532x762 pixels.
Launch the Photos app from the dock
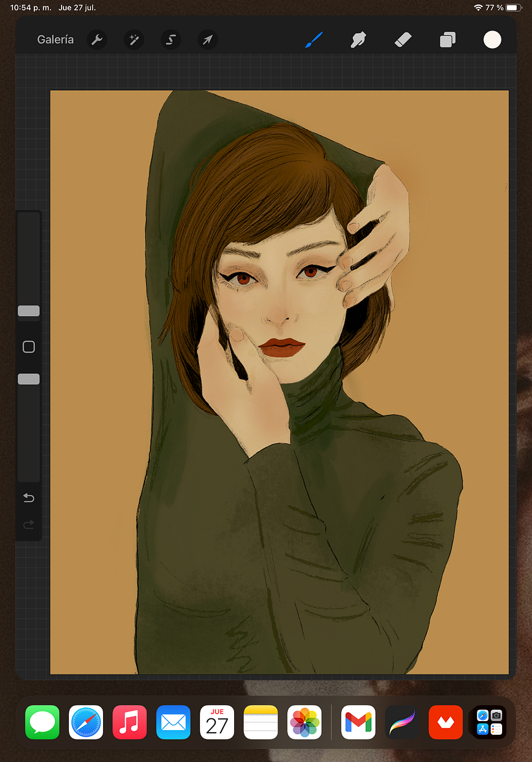304,722
